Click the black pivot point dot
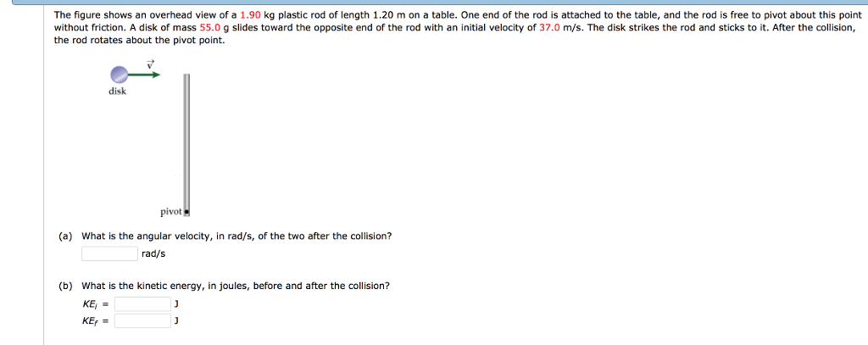868x345 pixels. (187, 212)
